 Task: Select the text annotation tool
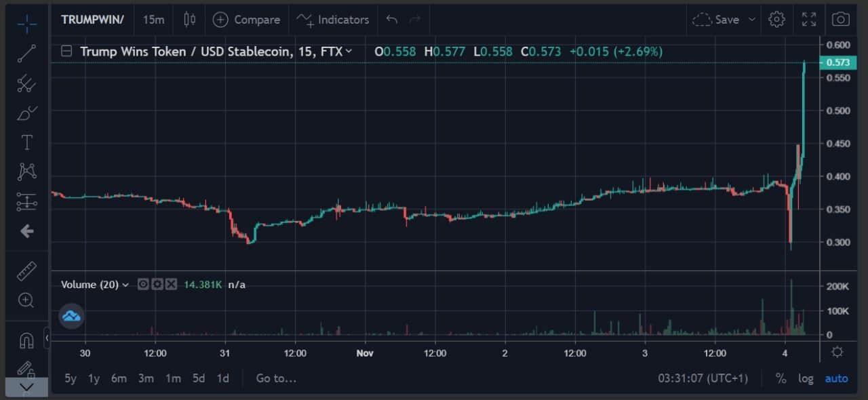[27, 142]
